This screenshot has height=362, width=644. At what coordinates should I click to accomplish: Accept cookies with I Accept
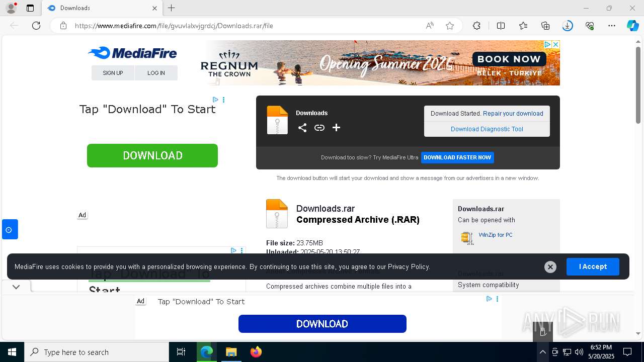tap(593, 266)
